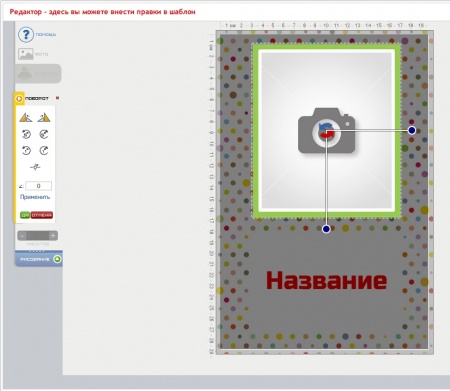This screenshot has height=391, width=450.
Task: Click the greyed-out person clipart button
Action: tap(38, 73)
